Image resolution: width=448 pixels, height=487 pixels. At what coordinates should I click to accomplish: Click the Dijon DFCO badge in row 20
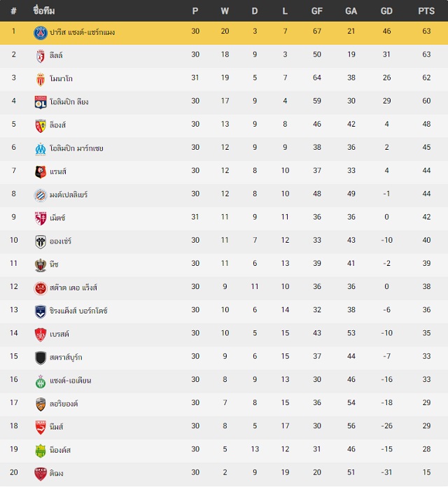tap(41, 474)
